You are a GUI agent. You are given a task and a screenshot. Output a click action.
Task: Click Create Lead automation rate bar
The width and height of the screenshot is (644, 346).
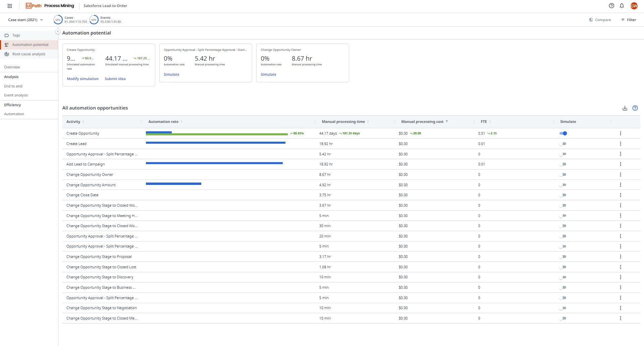coord(216,143)
